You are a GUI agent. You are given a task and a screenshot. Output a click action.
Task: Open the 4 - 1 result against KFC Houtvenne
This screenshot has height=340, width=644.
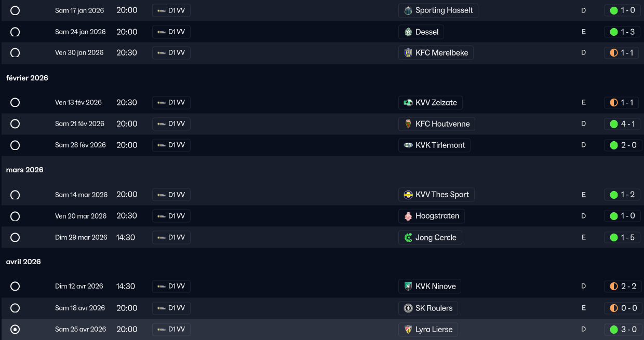pyautogui.click(x=622, y=124)
